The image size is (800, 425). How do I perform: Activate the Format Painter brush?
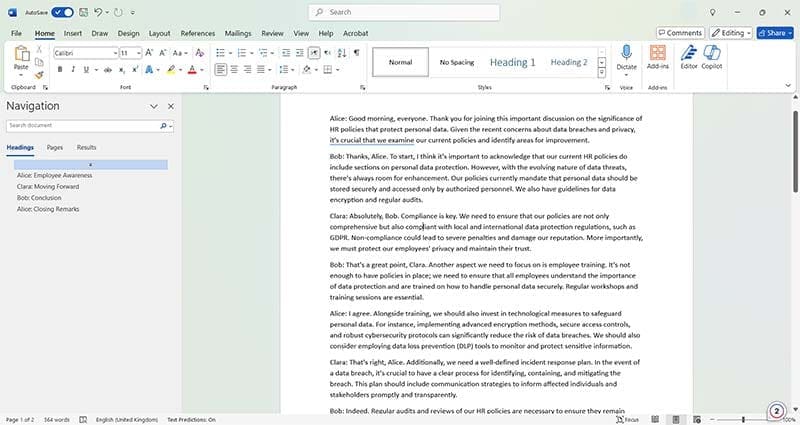pyautogui.click(x=39, y=75)
